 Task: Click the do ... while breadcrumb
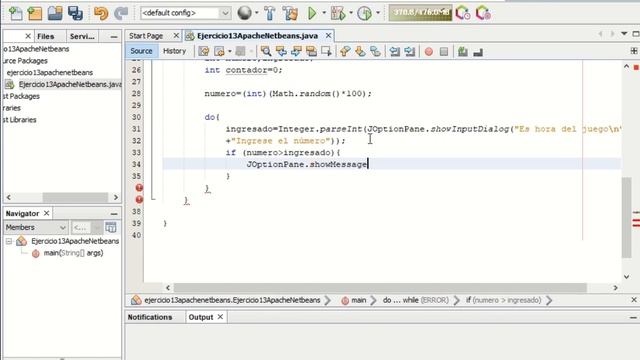(416, 300)
